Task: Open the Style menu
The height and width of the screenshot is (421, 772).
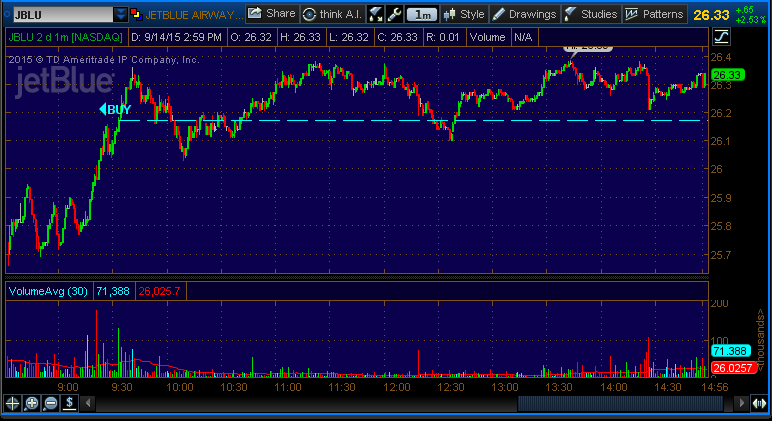Action: tap(463, 14)
